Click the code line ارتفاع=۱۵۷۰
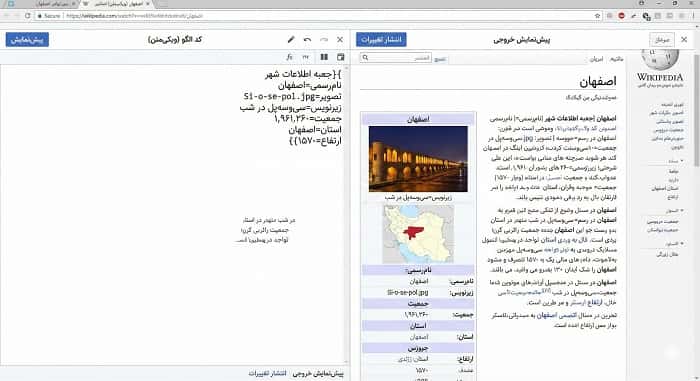 (315, 141)
